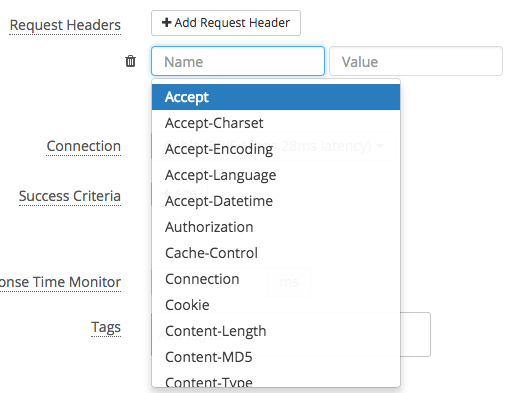Screen dimensions: 517x393
Task: Pick Cache-Control from the suggestions
Action: pyautogui.click(x=276, y=253)
